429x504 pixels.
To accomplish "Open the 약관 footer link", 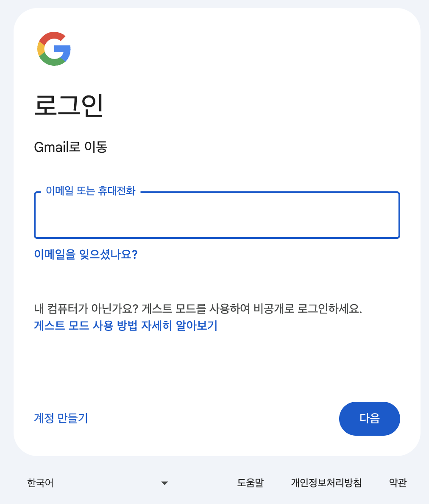I will [398, 482].
